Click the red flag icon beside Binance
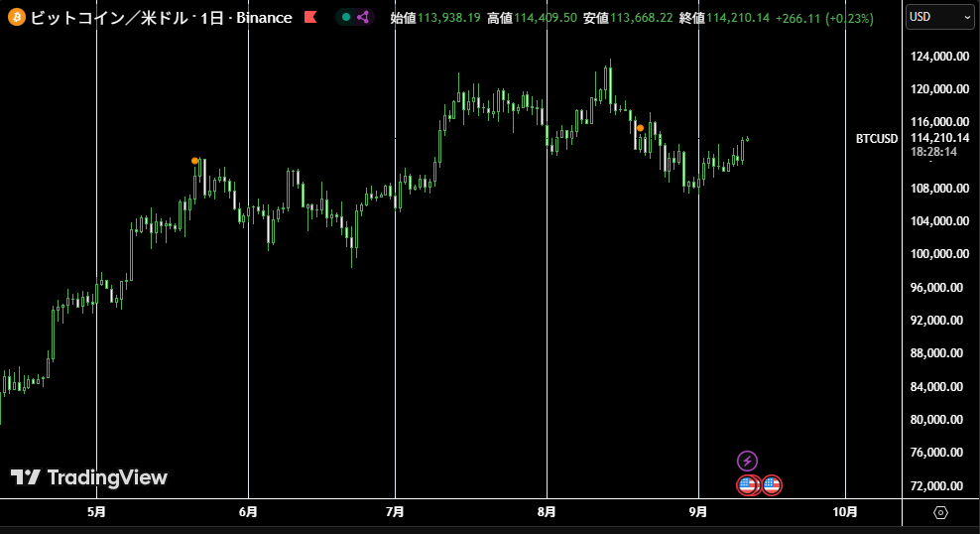Viewport: 980px width, 534px height. click(309, 17)
